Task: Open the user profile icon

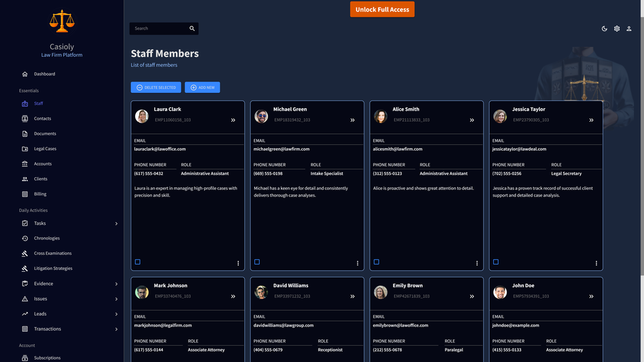Action: pos(629,29)
